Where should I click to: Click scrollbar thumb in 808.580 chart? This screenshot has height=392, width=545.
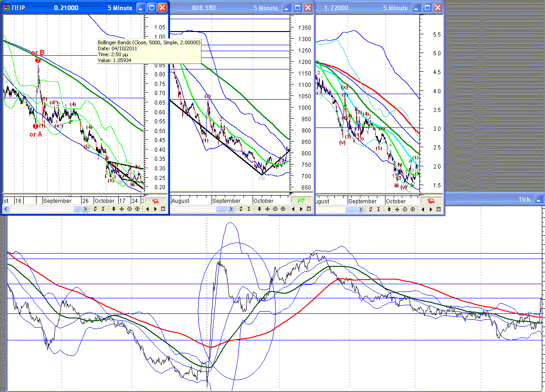[221, 209]
